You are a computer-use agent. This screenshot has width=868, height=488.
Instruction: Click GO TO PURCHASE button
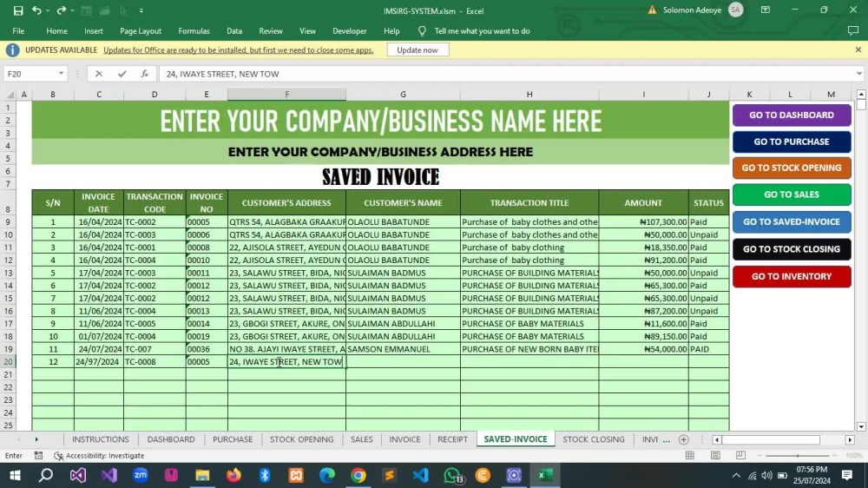[x=792, y=142]
